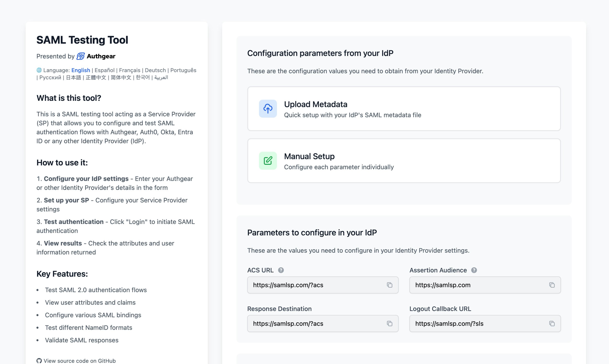Click 'View results' step text
Screen dimensions: 609x364
[63, 243]
